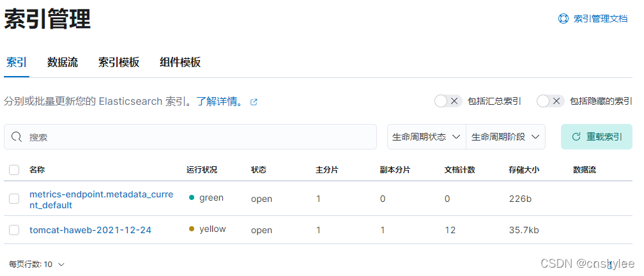Screen dimensions: 644x276
Task: Switch to the 索引 tab
Action: pyautogui.click(x=17, y=63)
